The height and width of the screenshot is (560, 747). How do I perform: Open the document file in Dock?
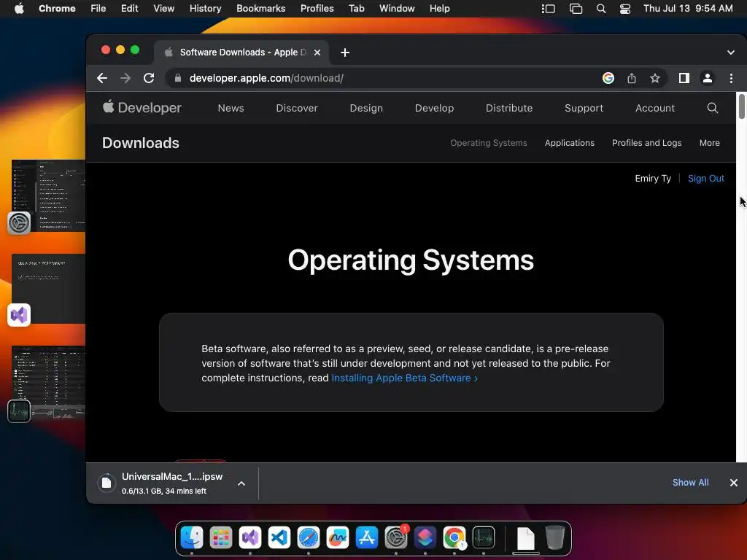525,538
